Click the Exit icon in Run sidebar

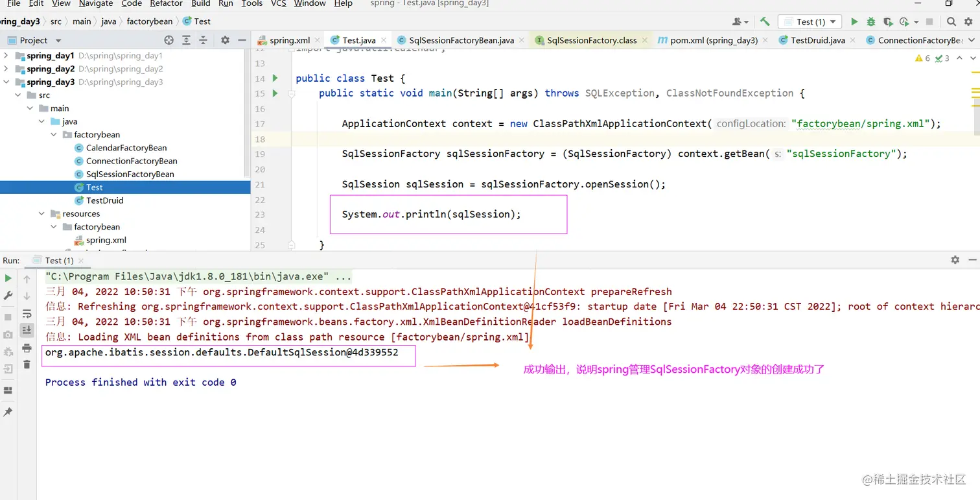(8, 369)
